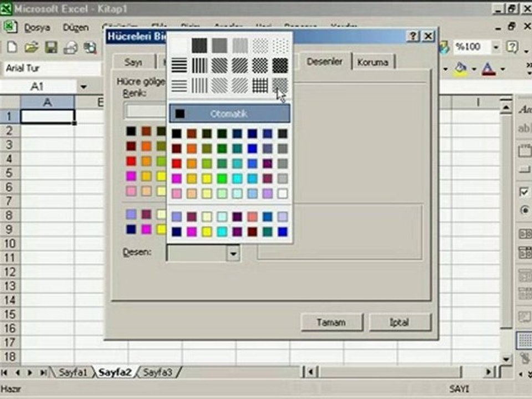Open the Fill Color dropdown arrow
The image size is (532, 399).
474,69
